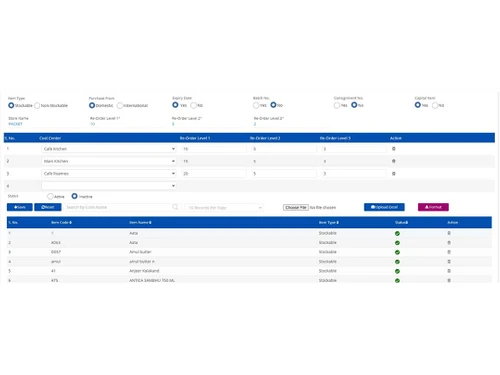Set Consignment No. to Yes
Image resolution: width=500 pixels, height=375 pixels.
tap(337, 105)
